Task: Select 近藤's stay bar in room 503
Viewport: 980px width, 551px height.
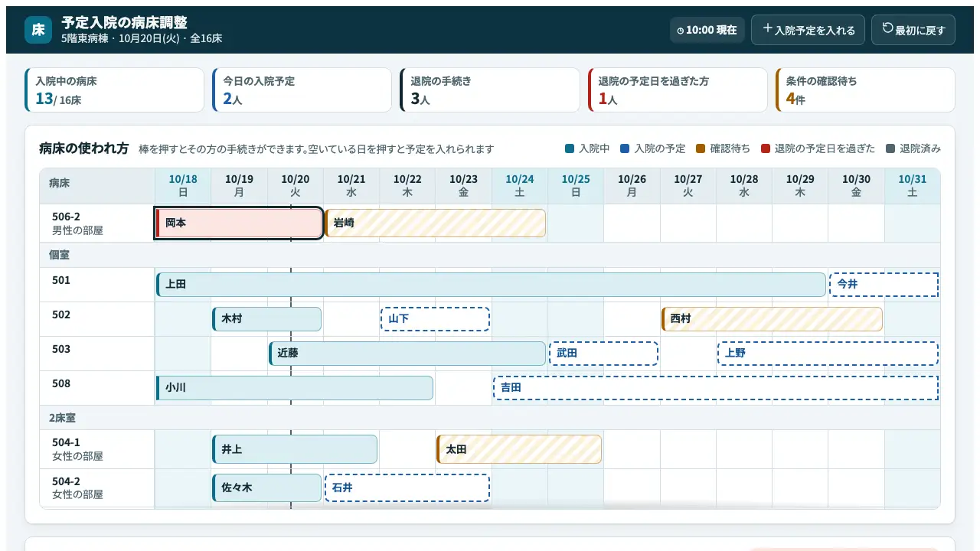Action: [407, 354]
